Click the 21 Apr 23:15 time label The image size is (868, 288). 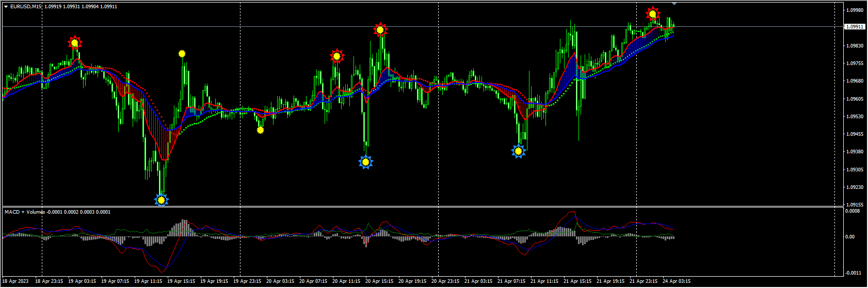tap(644, 281)
